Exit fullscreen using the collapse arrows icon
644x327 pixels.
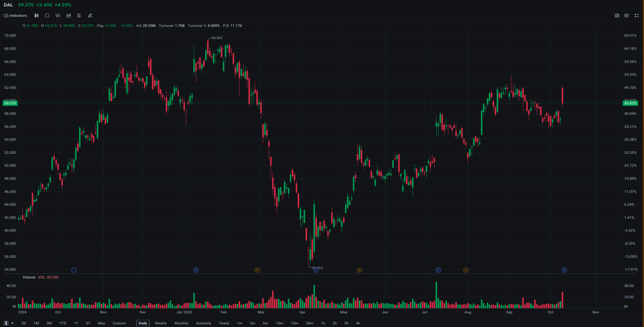click(636, 16)
